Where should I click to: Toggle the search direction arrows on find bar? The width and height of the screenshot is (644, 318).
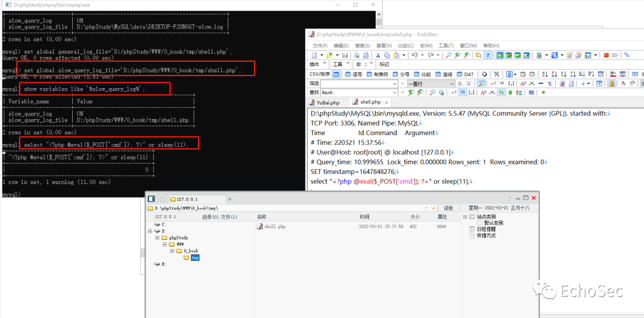(501, 92)
